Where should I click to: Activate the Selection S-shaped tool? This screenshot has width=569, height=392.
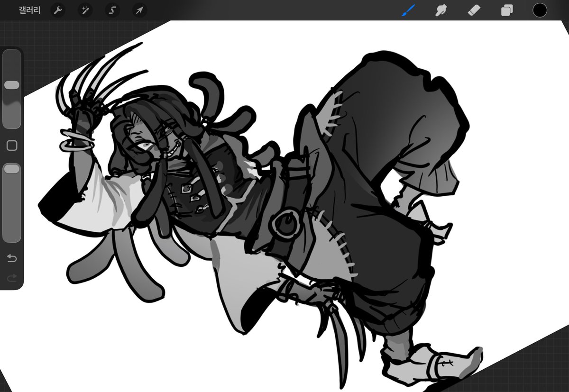[112, 10]
